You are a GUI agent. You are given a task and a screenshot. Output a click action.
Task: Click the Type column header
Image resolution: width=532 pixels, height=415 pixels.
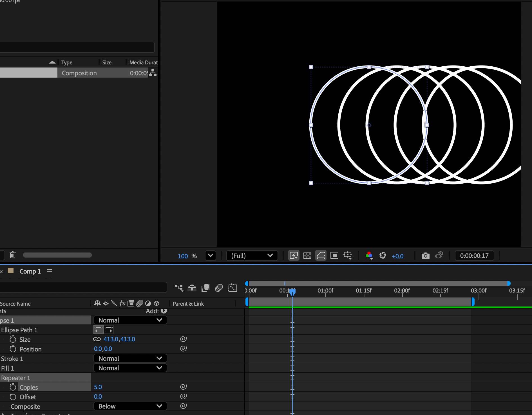(67, 62)
